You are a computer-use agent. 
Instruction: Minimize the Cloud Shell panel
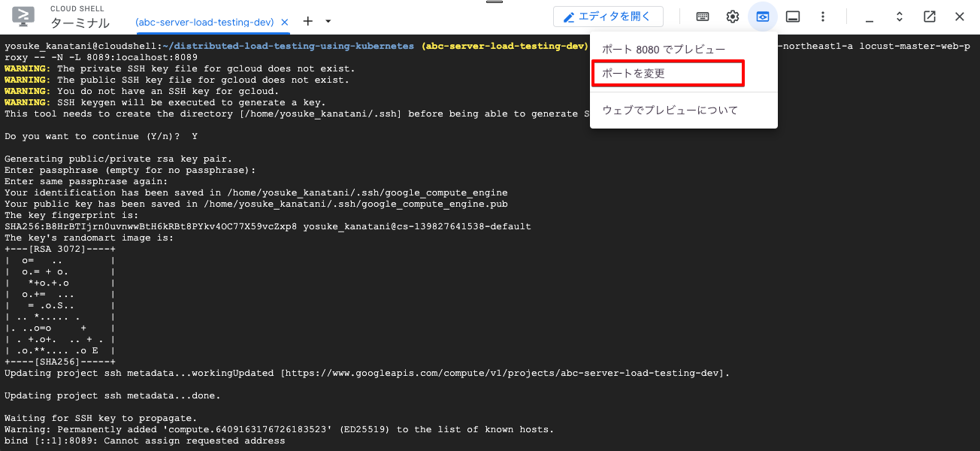pos(869,17)
